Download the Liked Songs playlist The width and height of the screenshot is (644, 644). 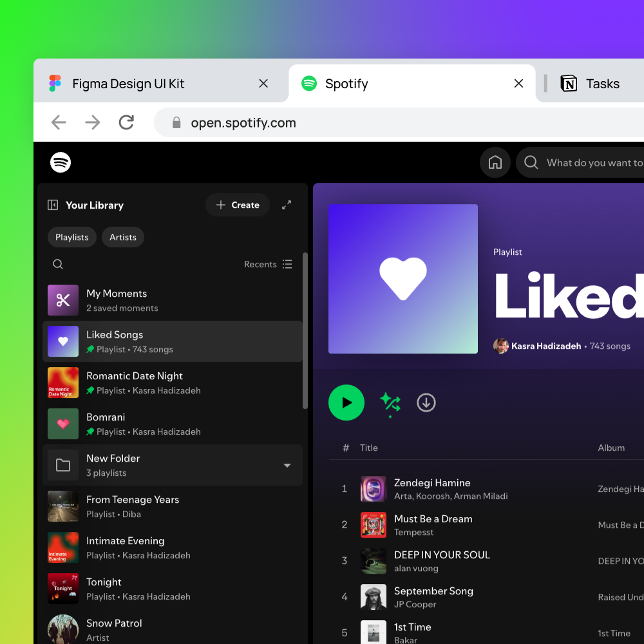coord(426,402)
